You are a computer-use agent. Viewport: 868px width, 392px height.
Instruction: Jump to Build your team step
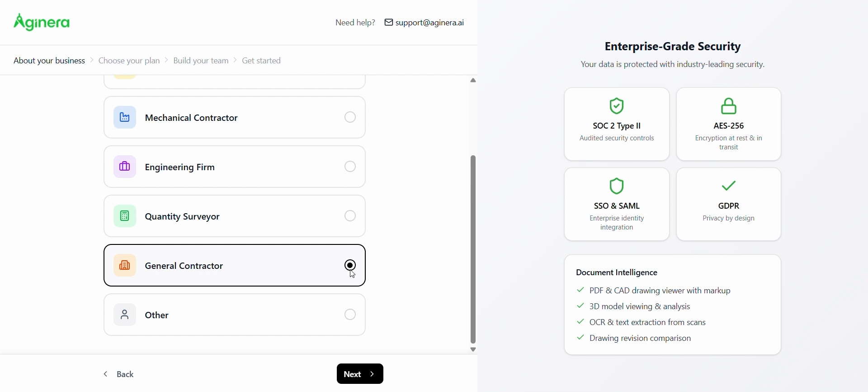pyautogui.click(x=201, y=61)
